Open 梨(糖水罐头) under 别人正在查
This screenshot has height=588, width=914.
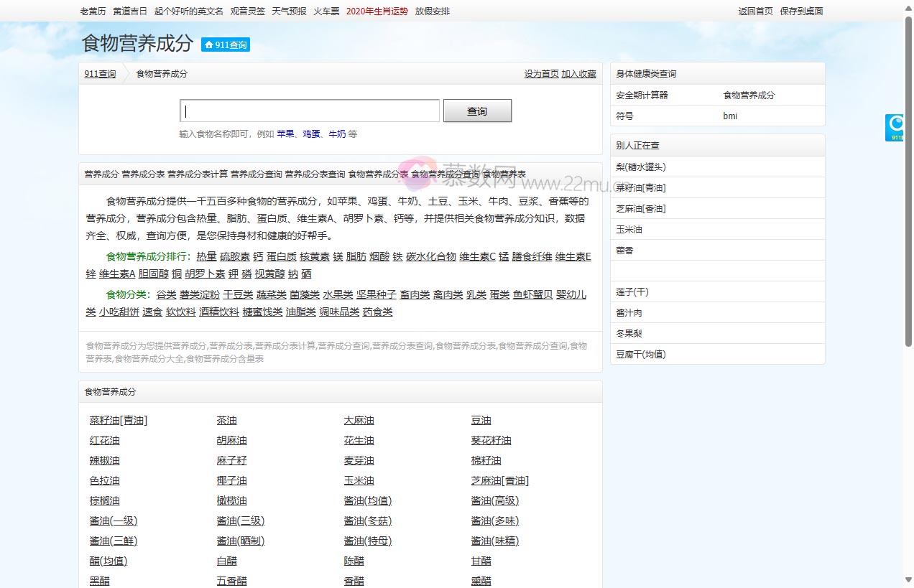pyautogui.click(x=642, y=166)
